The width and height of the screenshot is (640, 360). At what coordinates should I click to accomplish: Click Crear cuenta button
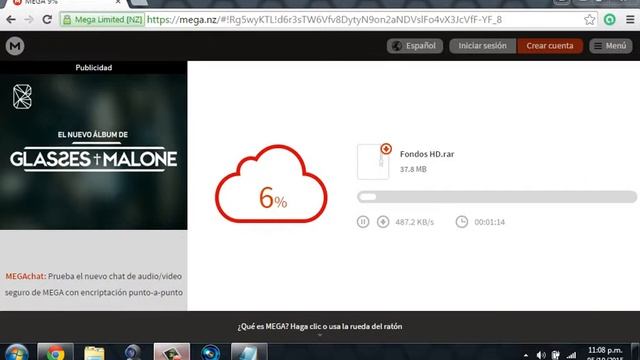pyautogui.click(x=550, y=46)
